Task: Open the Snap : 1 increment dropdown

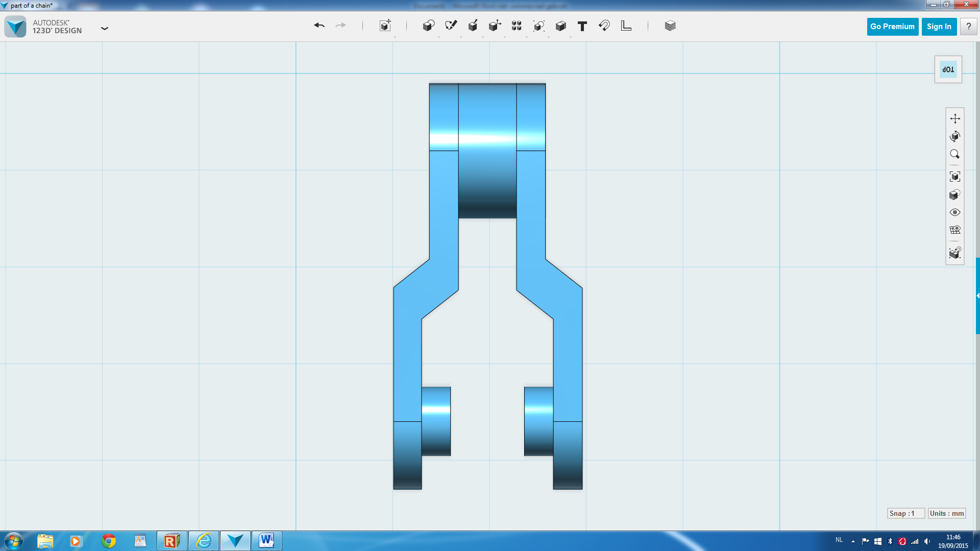Action: point(906,513)
